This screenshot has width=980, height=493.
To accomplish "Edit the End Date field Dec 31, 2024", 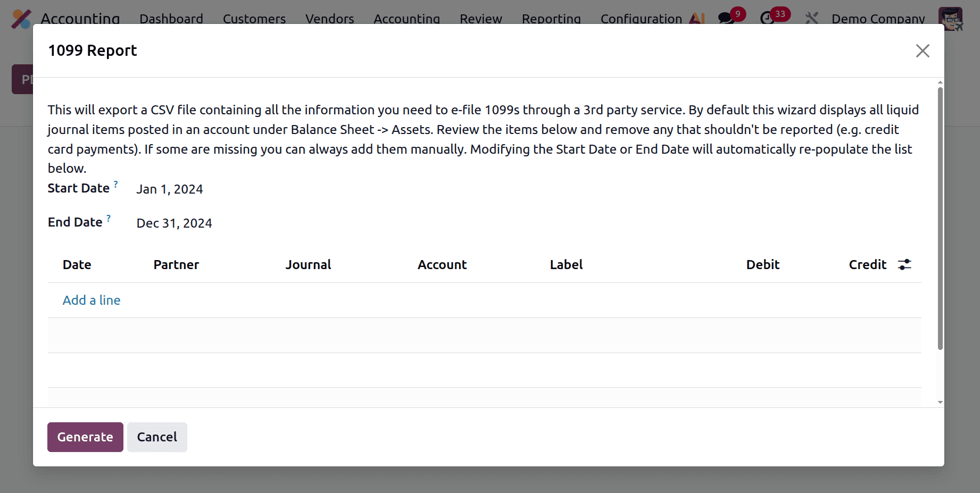I will [x=175, y=223].
